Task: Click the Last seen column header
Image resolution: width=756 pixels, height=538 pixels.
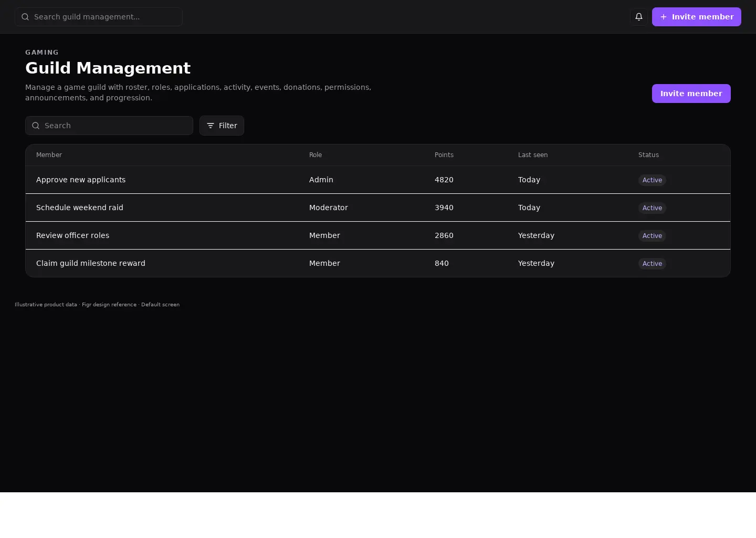Action: click(x=533, y=155)
